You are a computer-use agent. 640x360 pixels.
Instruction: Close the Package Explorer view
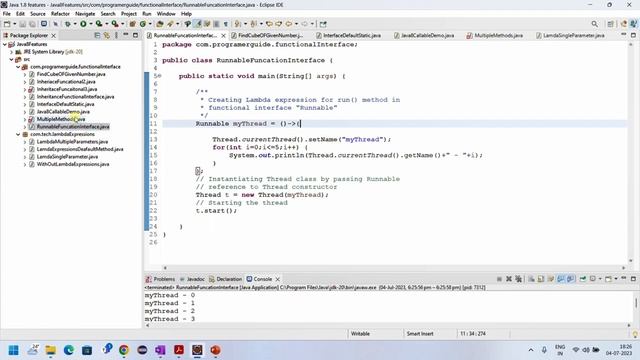53,36
